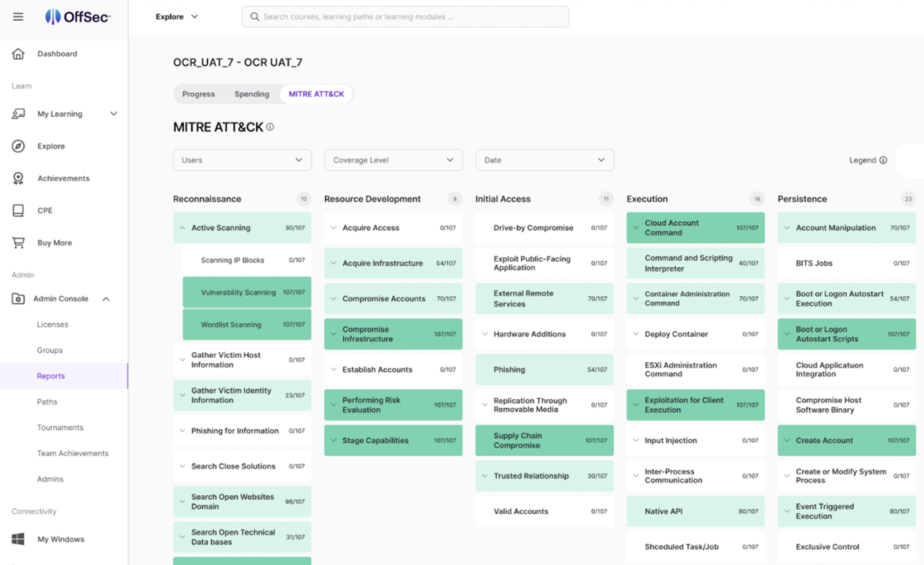Viewport: 924px width, 565px height.
Task: Click the Windows icon beside My Windows
Action: click(18, 539)
